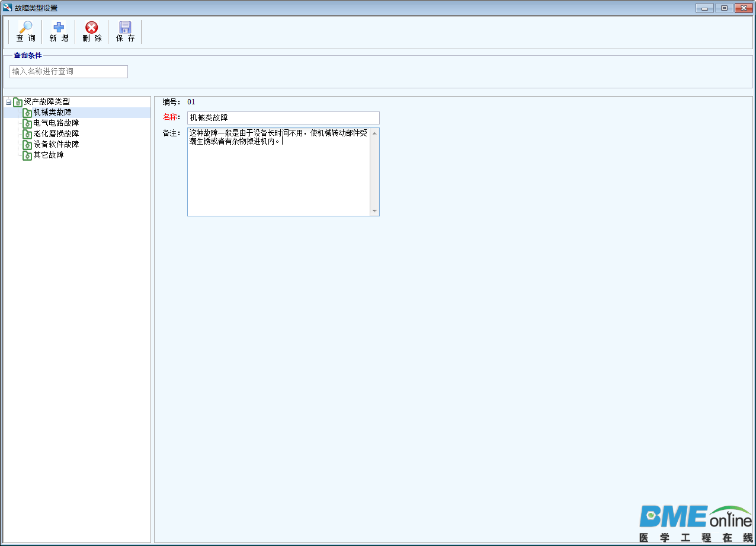The height and width of the screenshot is (546, 756).
Task: Select 其它故障 tree item
Action: click(x=49, y=155)
